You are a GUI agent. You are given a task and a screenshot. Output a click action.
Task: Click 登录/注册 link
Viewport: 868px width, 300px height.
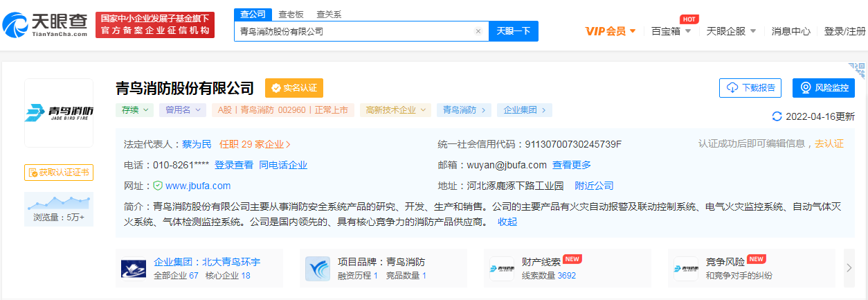(x=845, y=31)
